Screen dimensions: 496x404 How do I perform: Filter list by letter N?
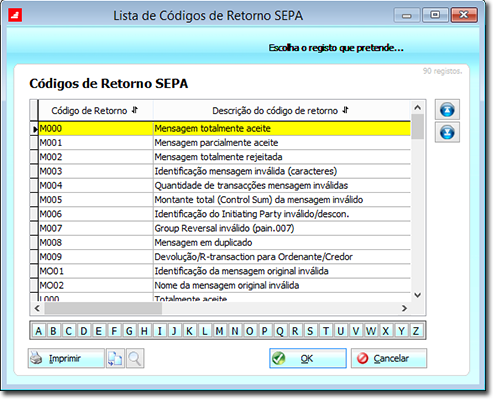(x=235, y=331)
